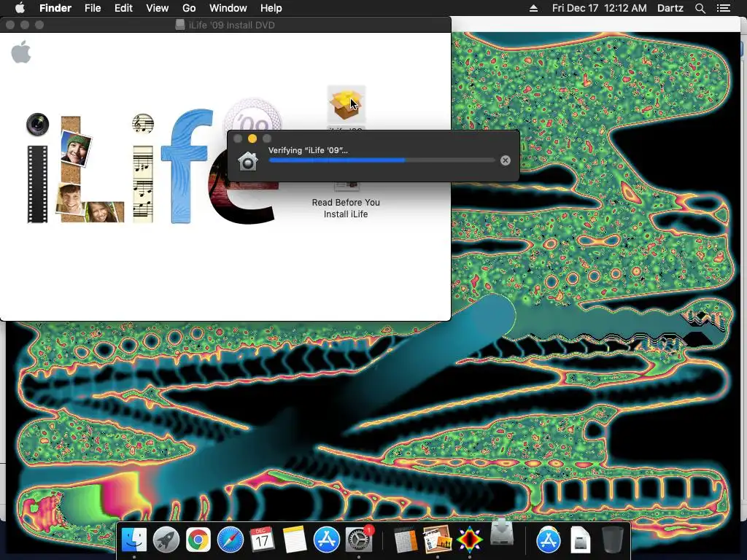Click the eject icon in menu bar
The height and width of the screenshot is (560, 747).
pos(533,8)
